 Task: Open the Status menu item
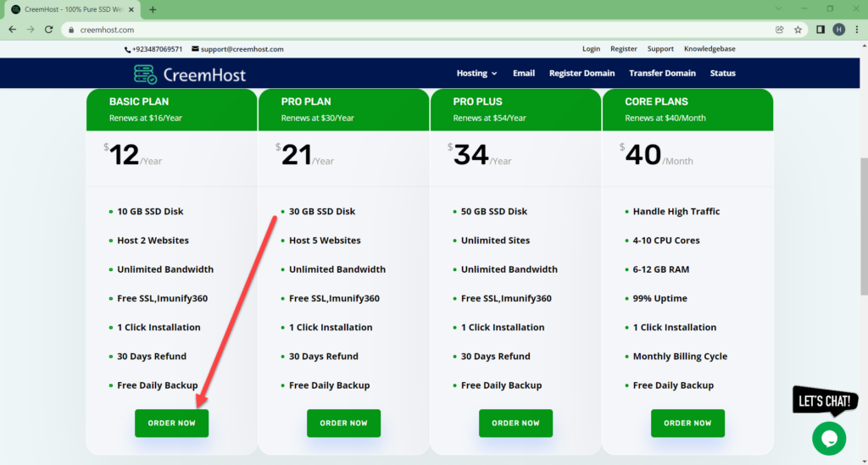pyautogui.click(x=722, y=73)
